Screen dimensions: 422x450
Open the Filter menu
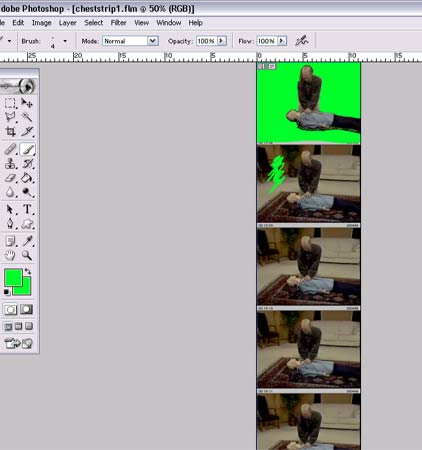click(x=118, y=23)
